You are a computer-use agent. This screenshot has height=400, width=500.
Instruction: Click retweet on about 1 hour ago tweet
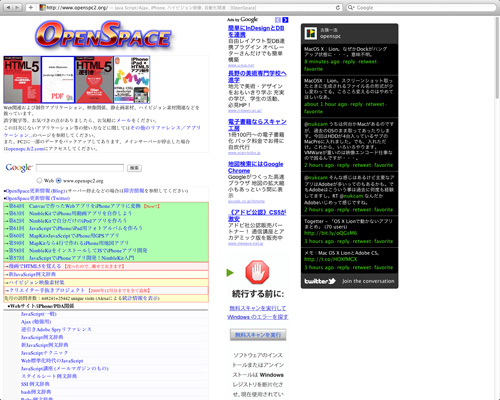click(x=375, y=104)
